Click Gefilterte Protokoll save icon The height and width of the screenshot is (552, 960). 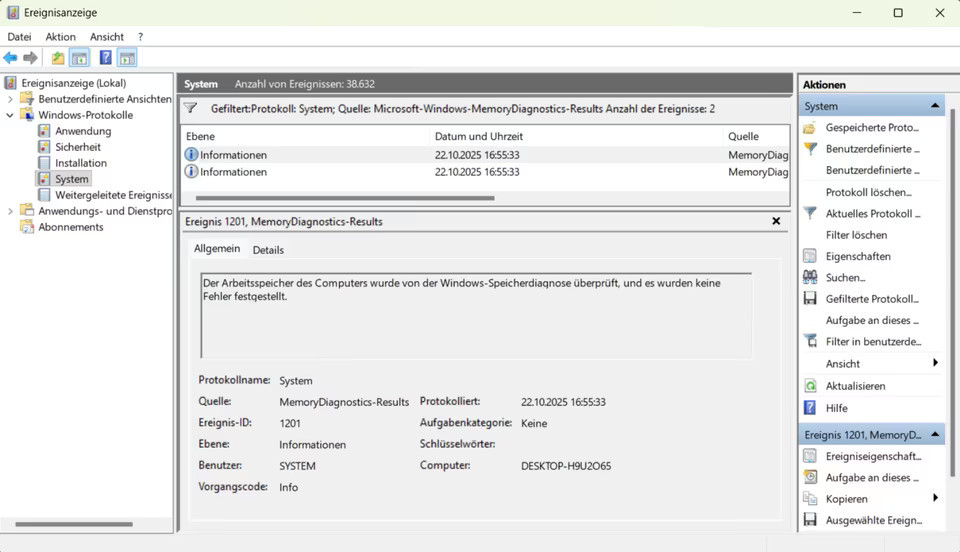pos(810,299)
